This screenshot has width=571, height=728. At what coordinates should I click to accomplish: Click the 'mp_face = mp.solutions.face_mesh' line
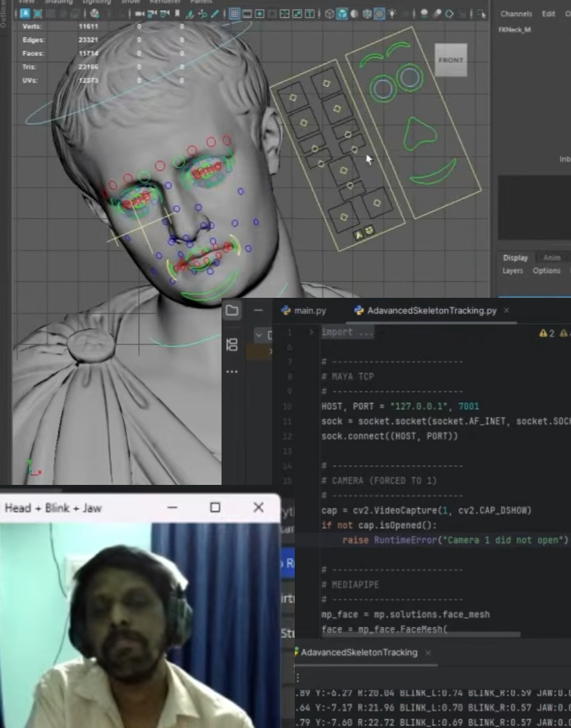point(405,614)
